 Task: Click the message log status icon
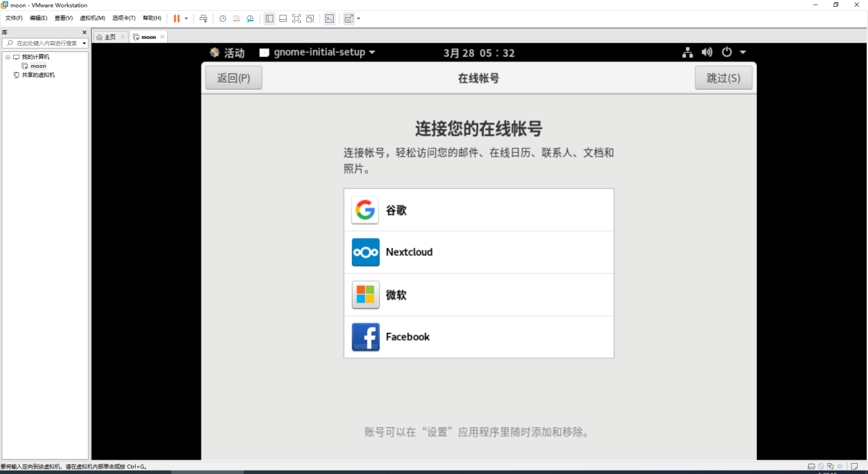(x=854, y=466)
